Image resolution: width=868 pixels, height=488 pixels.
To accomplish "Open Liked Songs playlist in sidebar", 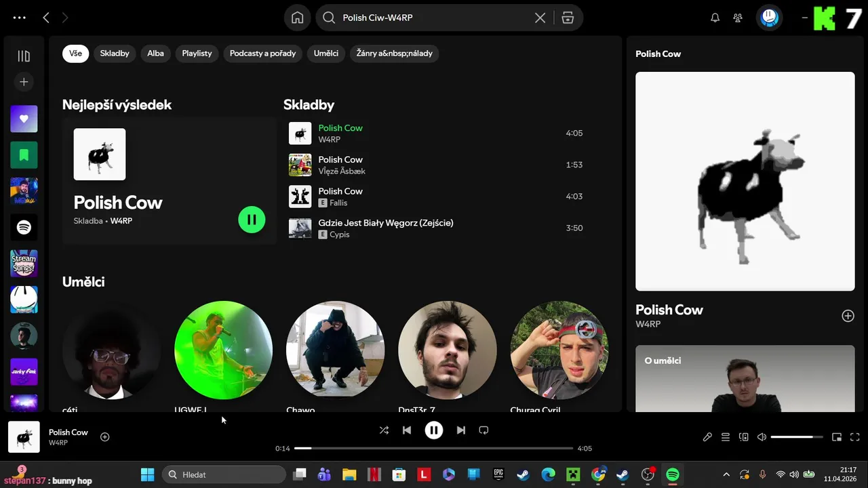I will (x=24, y=119).
